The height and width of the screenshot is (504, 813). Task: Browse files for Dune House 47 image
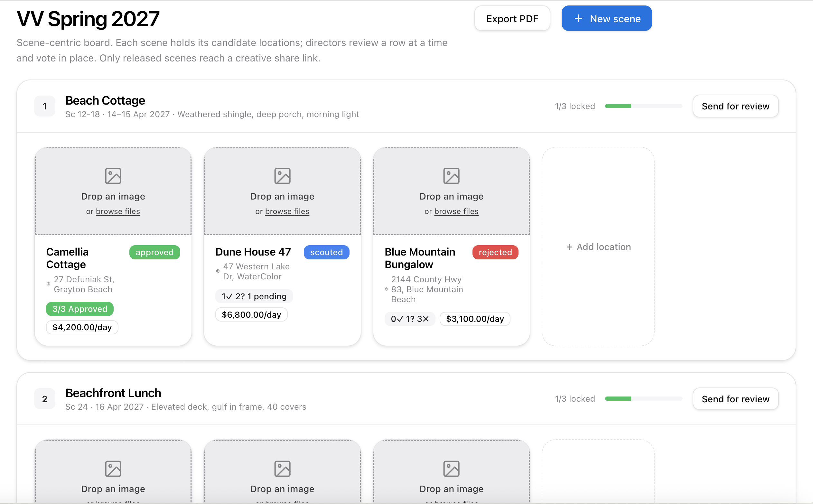287,211
